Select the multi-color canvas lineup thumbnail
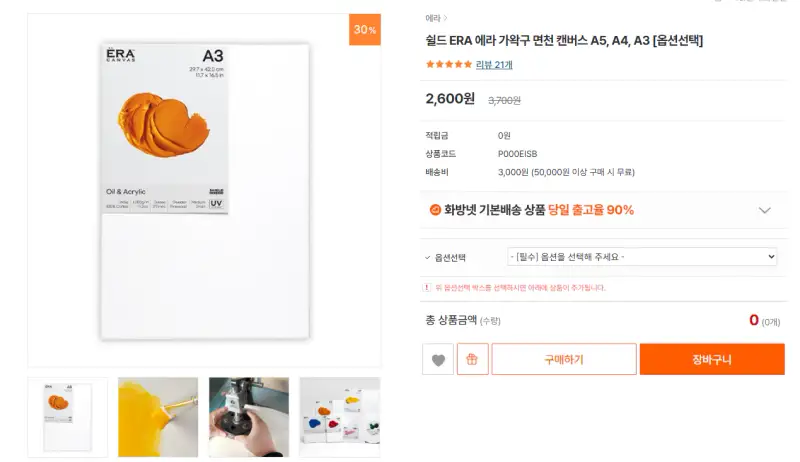Viewport: 800px width, 462px height. click(340, 418)
